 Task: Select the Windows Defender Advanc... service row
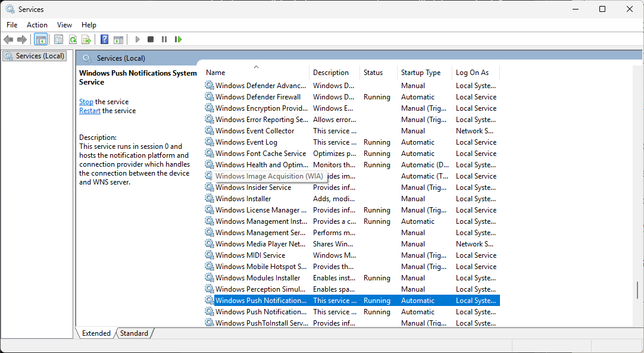(x=352, y=86)
